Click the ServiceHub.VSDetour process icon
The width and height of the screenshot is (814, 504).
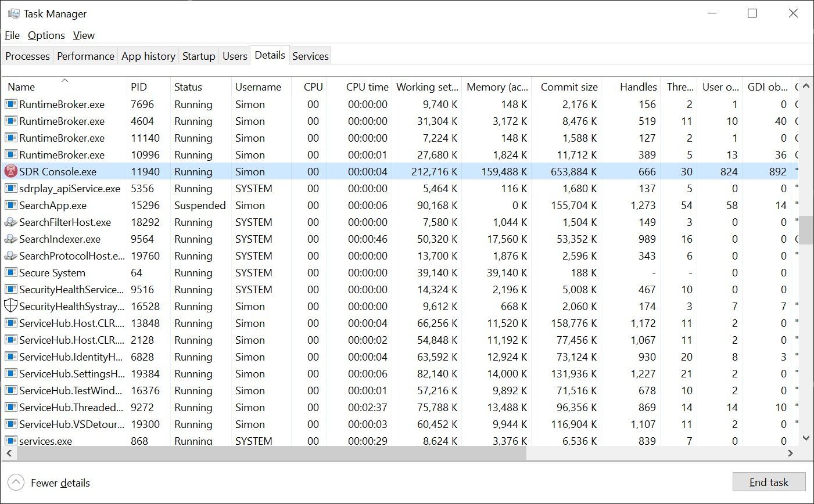10,424
